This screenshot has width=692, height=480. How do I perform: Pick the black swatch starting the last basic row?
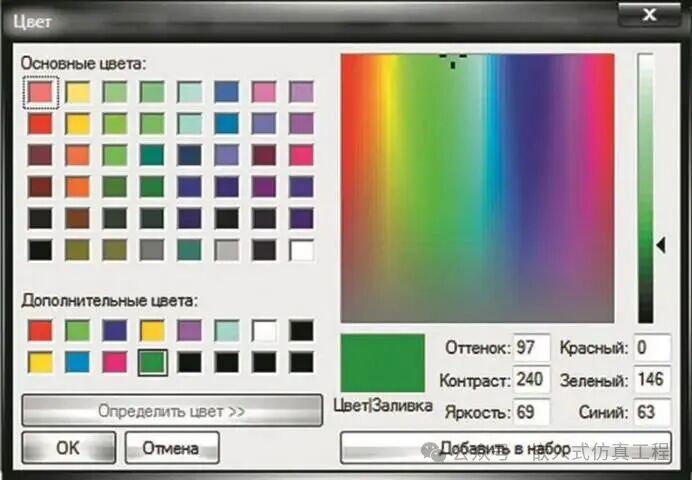tap(40, 250)
